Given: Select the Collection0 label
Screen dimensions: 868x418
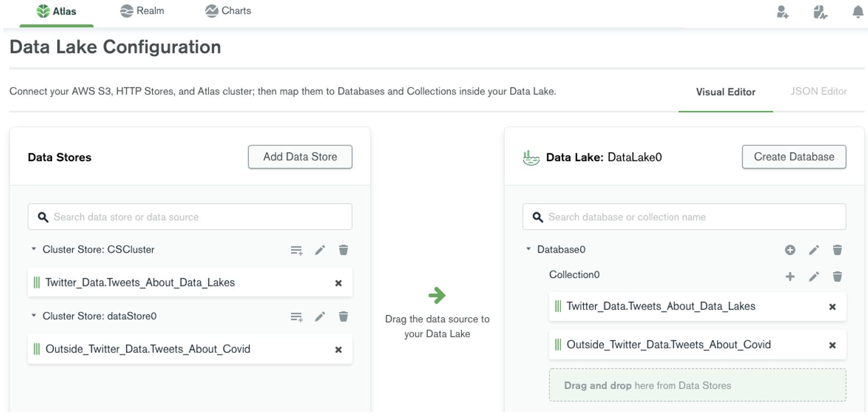Looking at the screenshot, I should coord(574,275).
